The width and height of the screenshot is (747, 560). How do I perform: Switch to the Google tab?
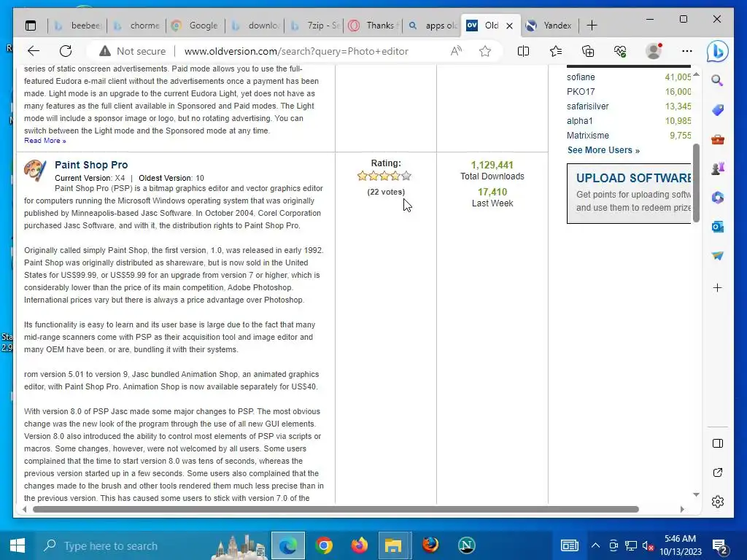pos(196,26)
